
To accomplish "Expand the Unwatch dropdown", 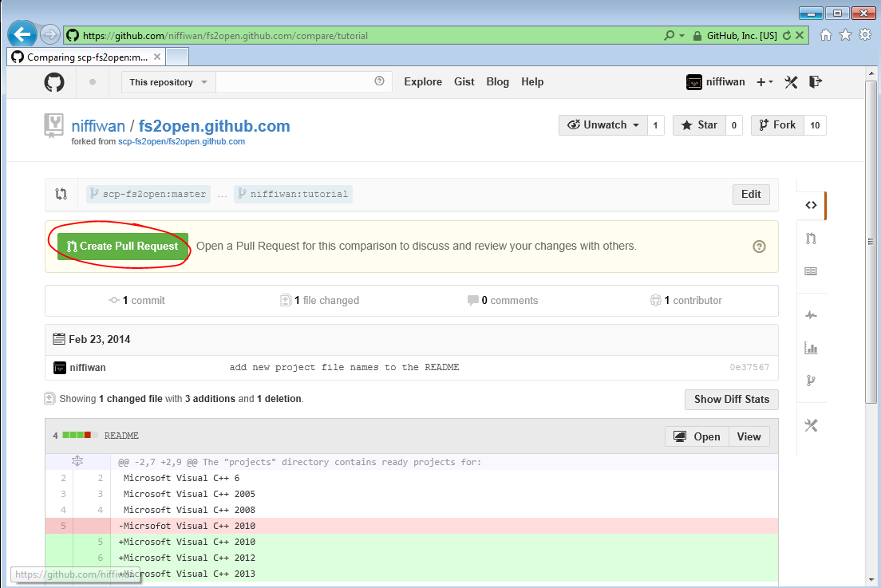I will click(604, 125).
